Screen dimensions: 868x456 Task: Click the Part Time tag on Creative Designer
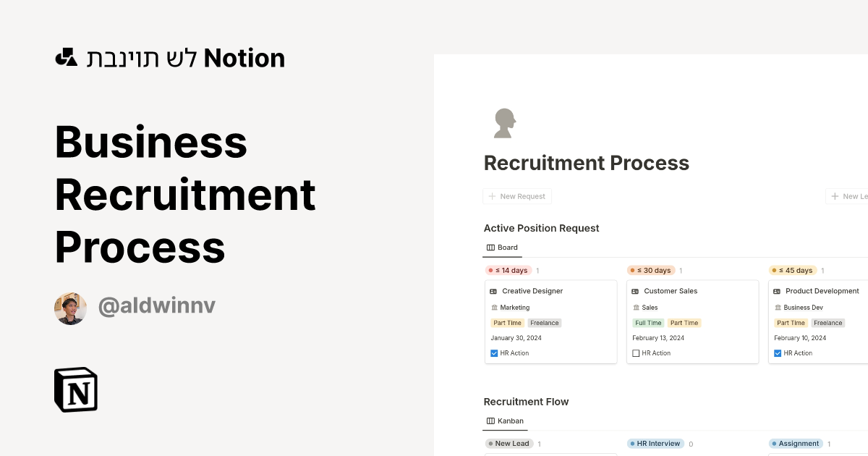507,323
